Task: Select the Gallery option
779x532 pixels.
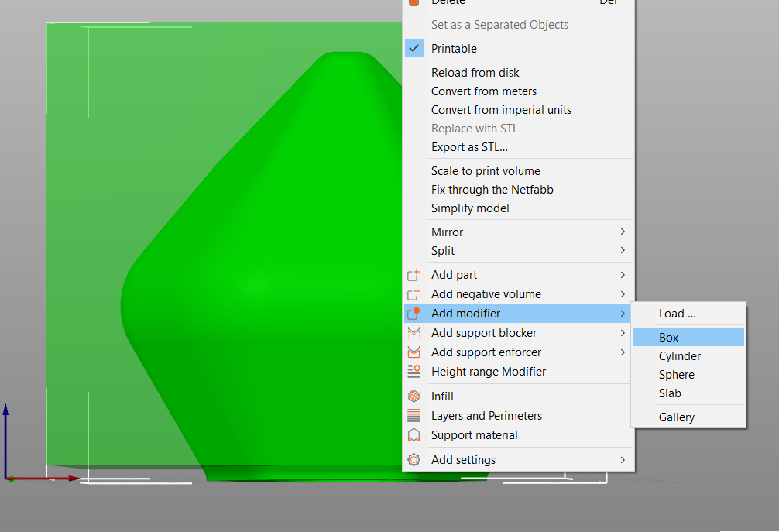Action: (x=676, y=417)
